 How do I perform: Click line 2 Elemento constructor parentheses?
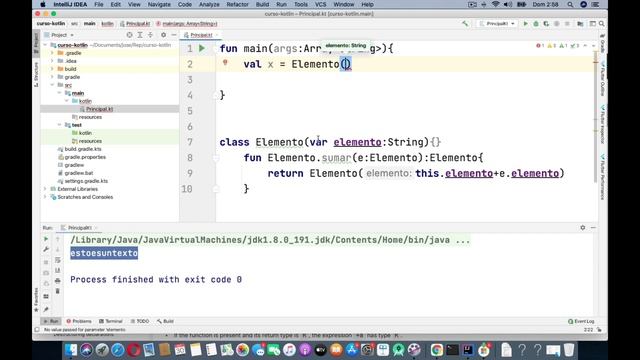point(345,64)
